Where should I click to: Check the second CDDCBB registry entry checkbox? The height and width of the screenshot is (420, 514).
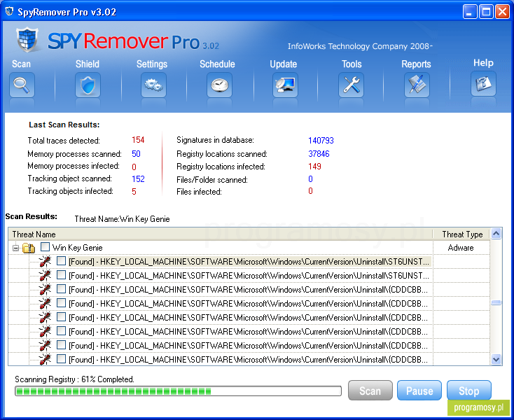tap(62, 302)
